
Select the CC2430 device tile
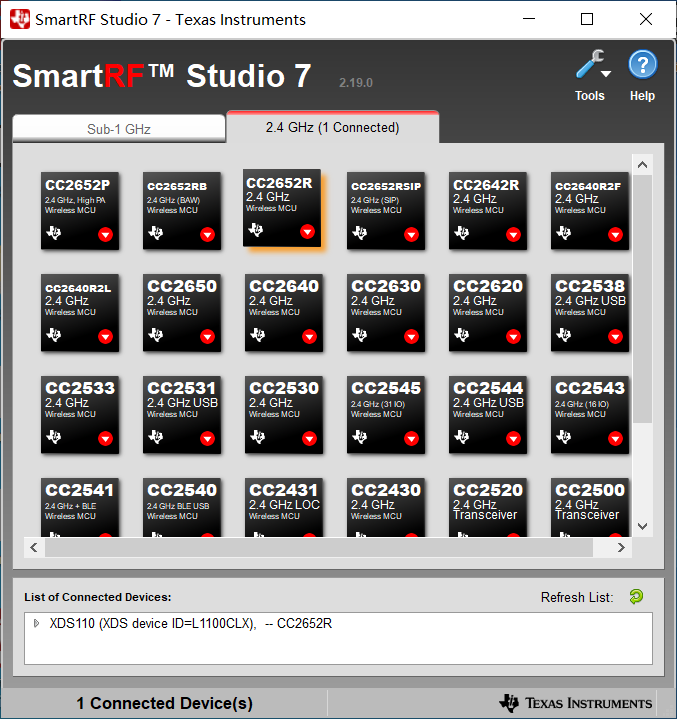[386, 507]
